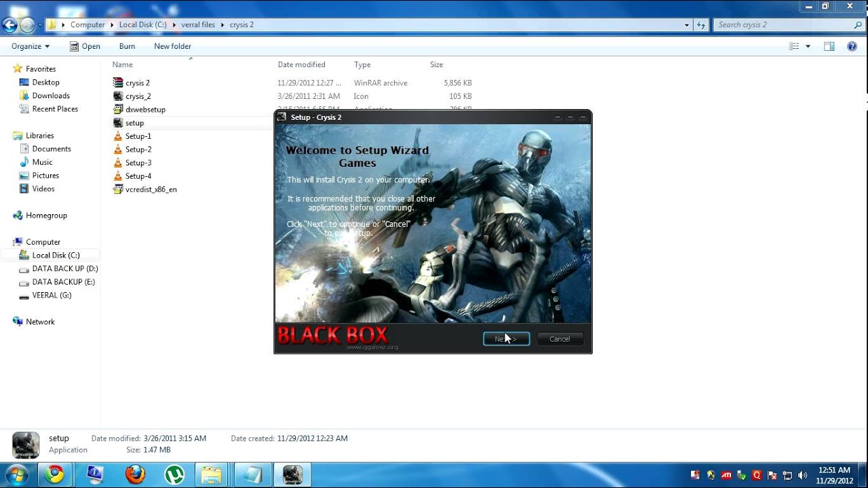Viewport: 868px width, 488px height.
Task: Open uTorrent from the taskbar
Action: click(176, 474)
